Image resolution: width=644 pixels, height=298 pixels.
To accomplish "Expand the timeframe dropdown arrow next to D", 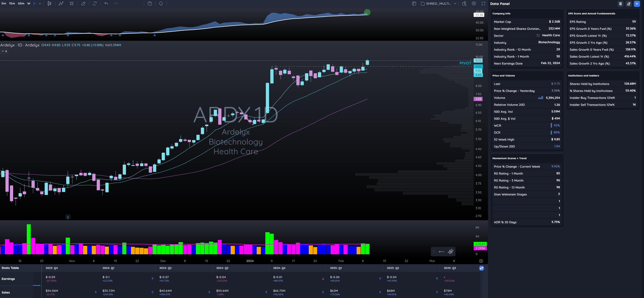I will click(x=40, y=3).
